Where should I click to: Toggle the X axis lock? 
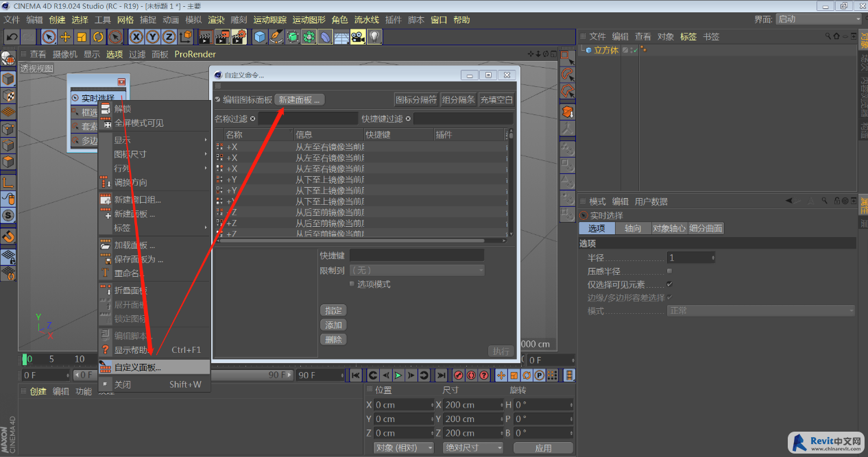point(136,36)
